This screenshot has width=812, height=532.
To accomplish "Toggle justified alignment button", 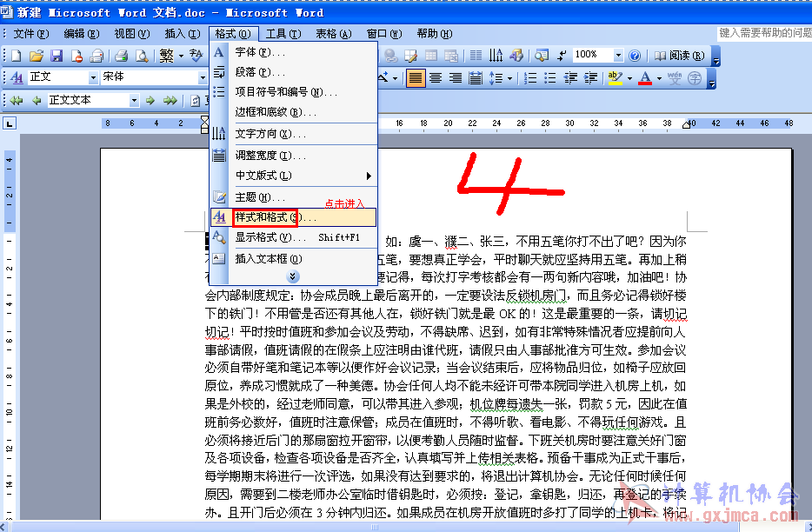I will coord(415,78).
